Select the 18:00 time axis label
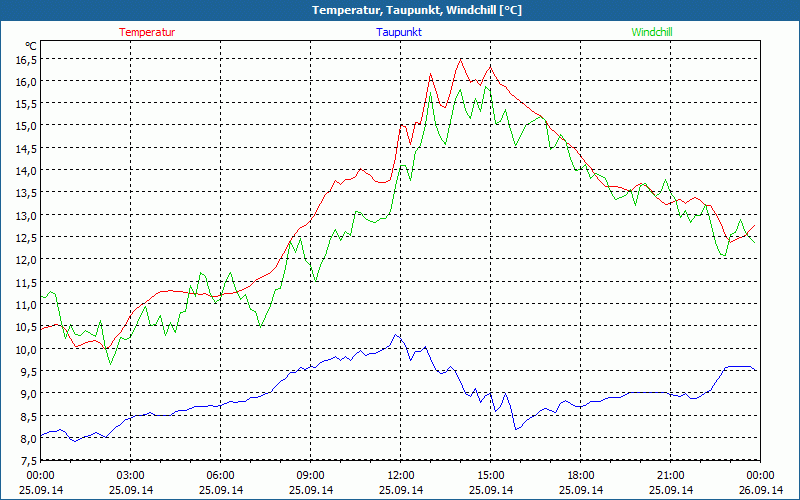 coord(580,475)
